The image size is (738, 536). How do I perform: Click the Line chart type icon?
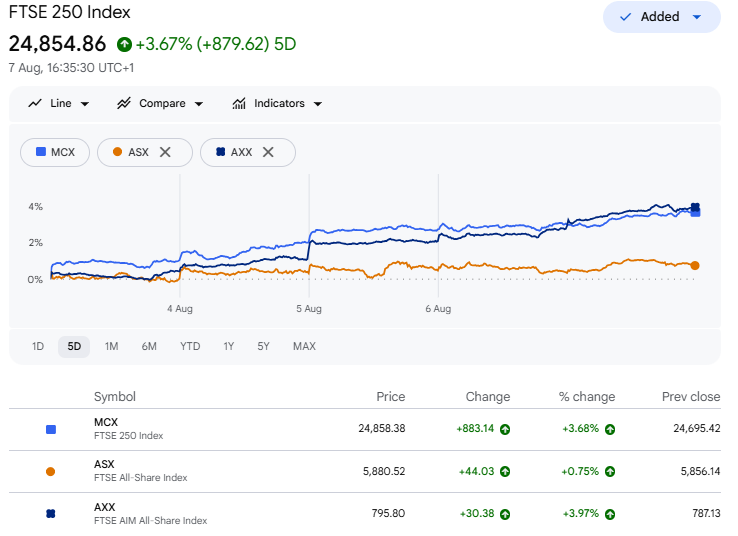coord(35,104)
